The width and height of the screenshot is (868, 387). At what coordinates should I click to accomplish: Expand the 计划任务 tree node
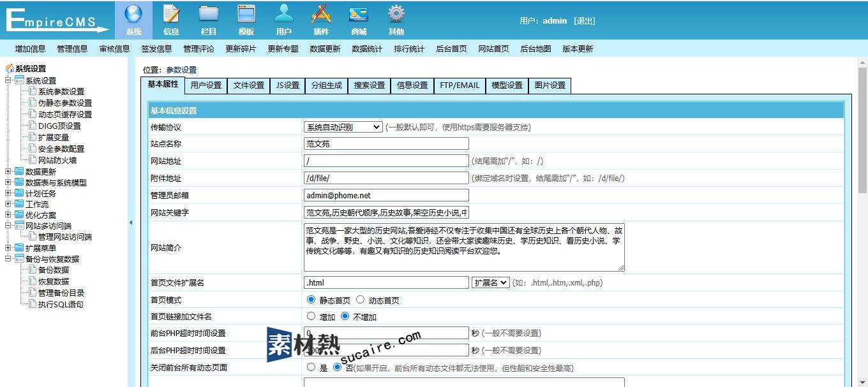(8, 193)
